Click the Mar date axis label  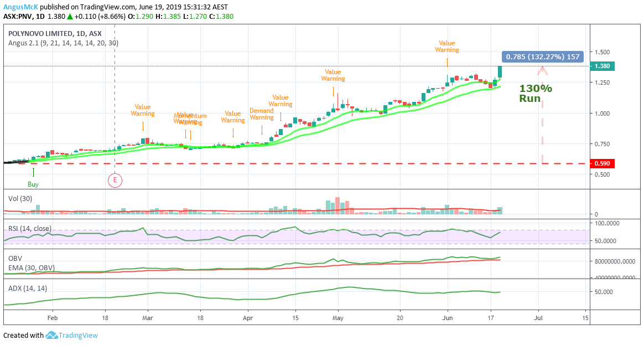point(148,318)
